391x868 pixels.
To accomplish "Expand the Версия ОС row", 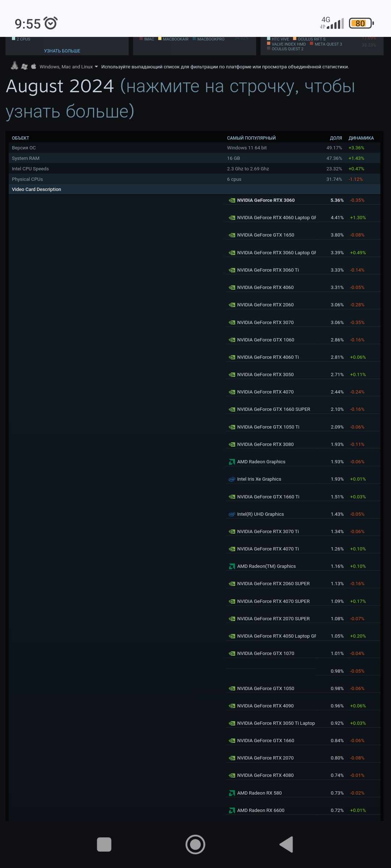I will tap(194, 148).
